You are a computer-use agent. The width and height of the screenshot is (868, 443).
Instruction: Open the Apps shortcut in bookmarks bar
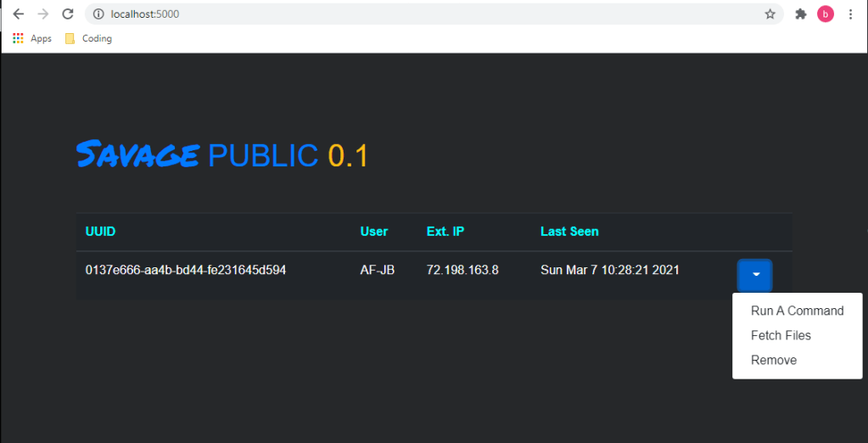(32, 38)
